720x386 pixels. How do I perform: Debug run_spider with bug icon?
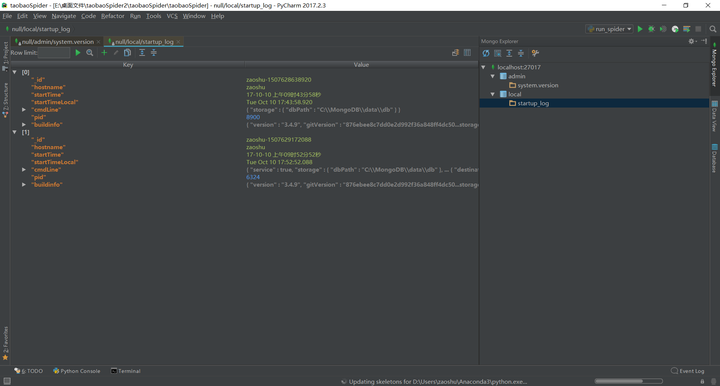point(652,29)
